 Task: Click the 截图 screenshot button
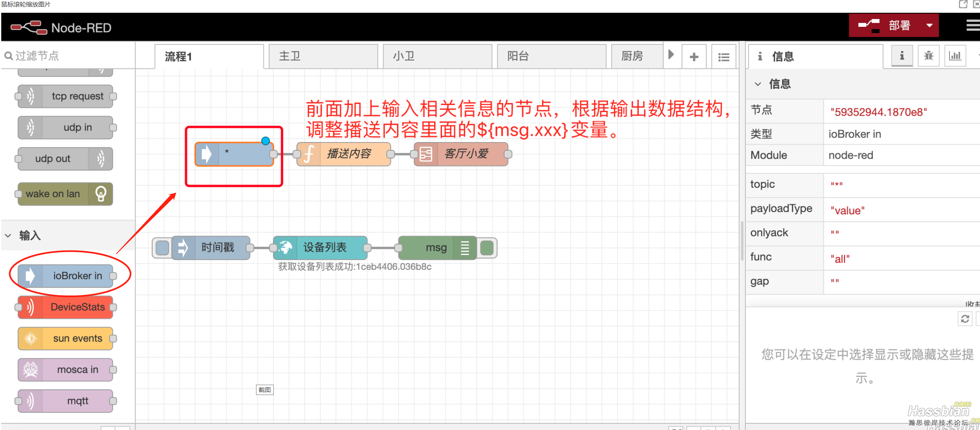[265, 390]
